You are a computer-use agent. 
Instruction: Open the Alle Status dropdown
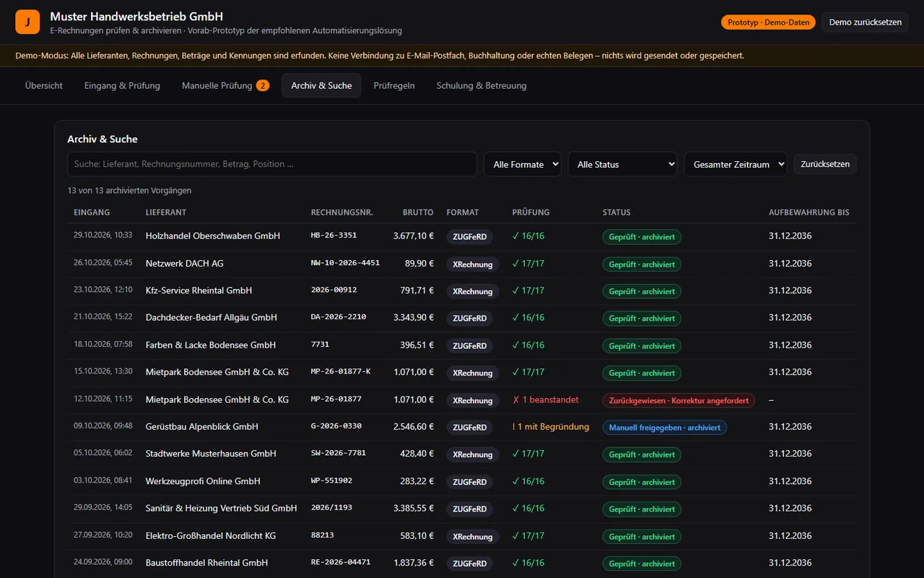[622, 164]
